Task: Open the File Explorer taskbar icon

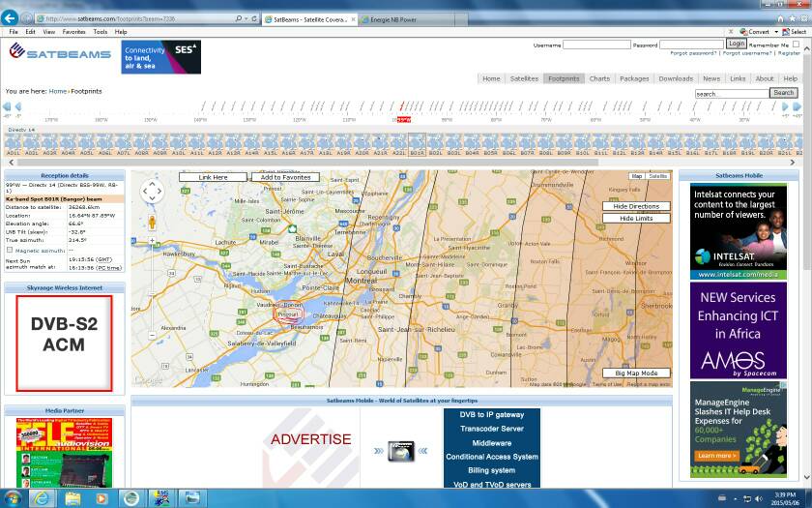Action: pyautogui.click(x=72, y=498)
